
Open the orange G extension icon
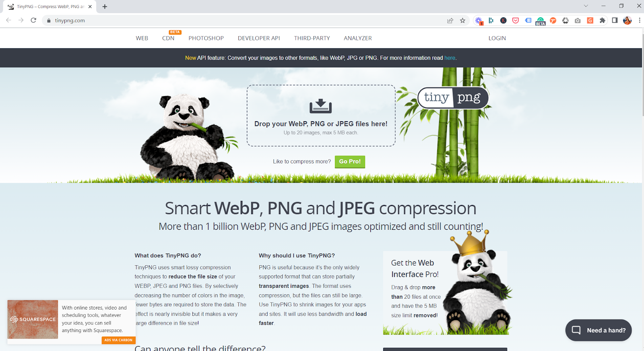tap(590, 21)
